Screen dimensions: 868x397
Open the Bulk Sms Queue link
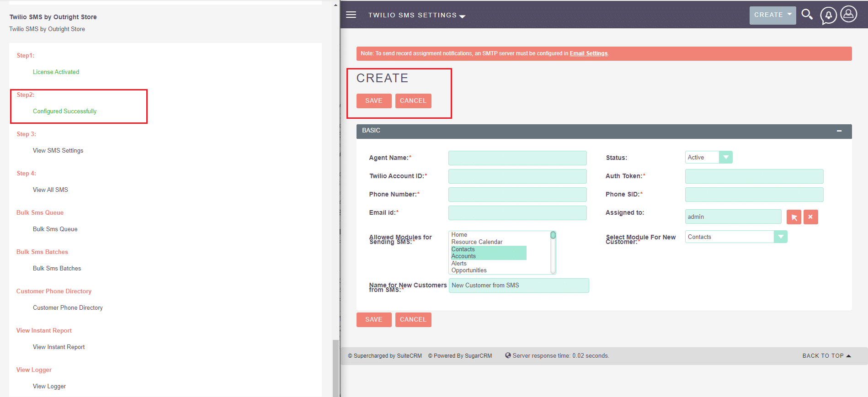tap(55, 229)
